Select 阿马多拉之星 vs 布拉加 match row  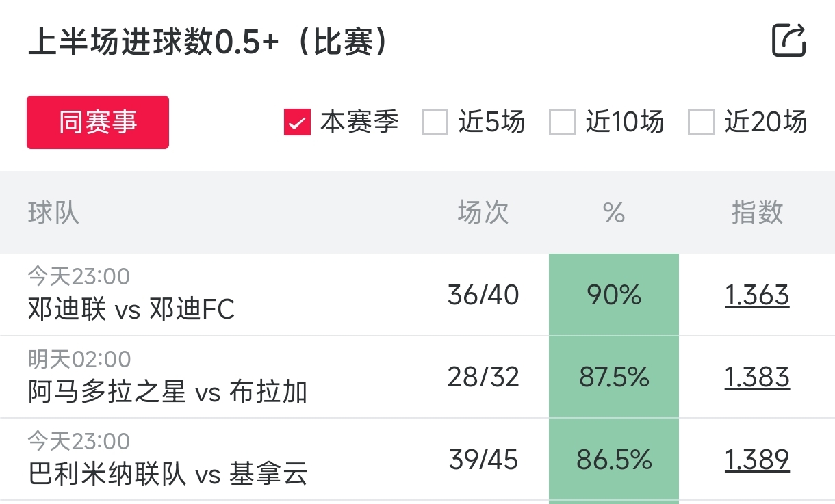(x=168, y=392)
